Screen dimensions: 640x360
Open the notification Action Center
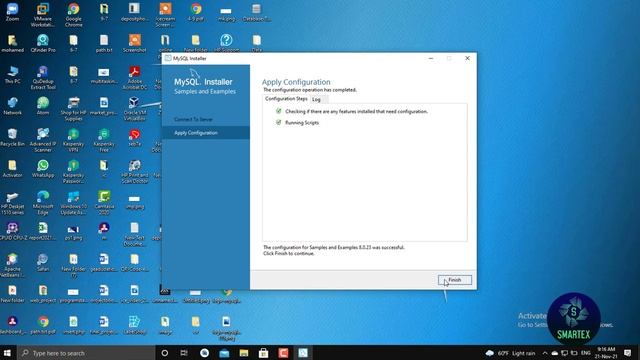(x=628, y=353)
